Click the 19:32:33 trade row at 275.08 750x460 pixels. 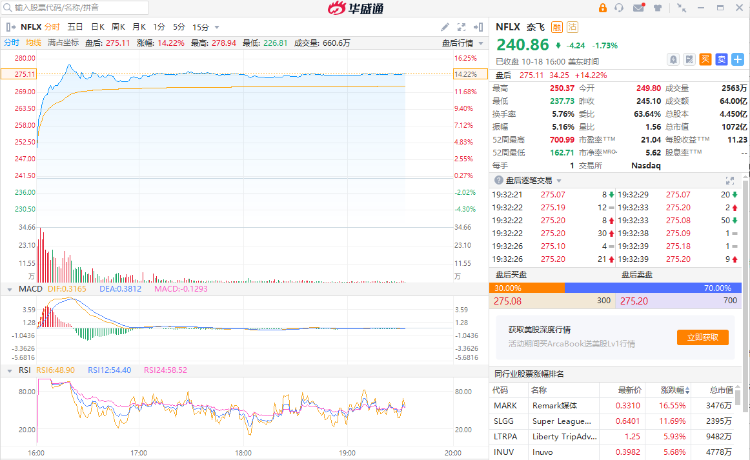pos(678,220)
